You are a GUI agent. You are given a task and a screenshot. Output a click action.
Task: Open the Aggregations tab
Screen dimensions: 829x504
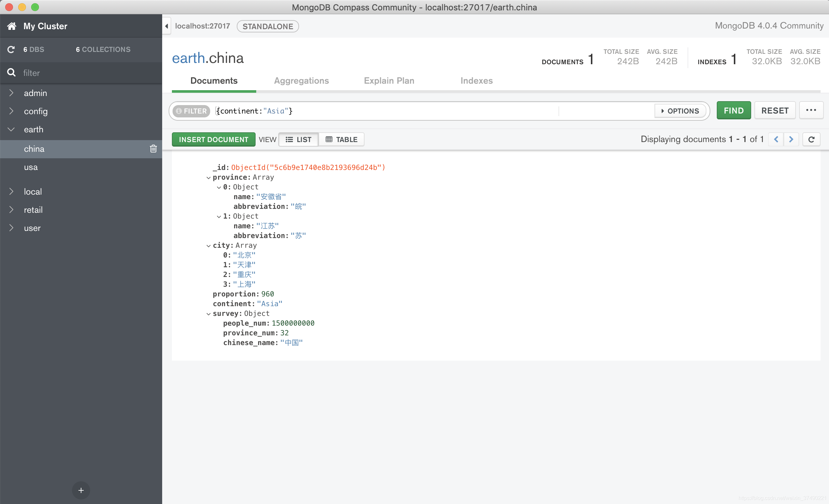(301, 81)
